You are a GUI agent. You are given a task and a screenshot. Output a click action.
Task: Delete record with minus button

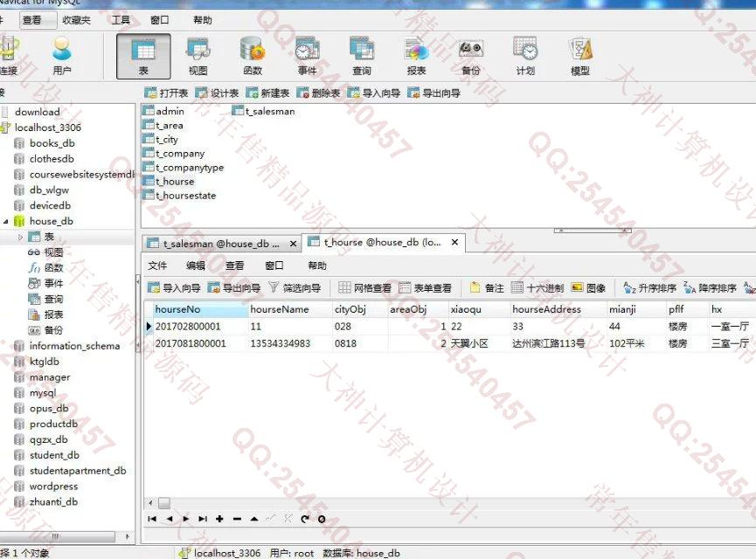pos(237,519)
